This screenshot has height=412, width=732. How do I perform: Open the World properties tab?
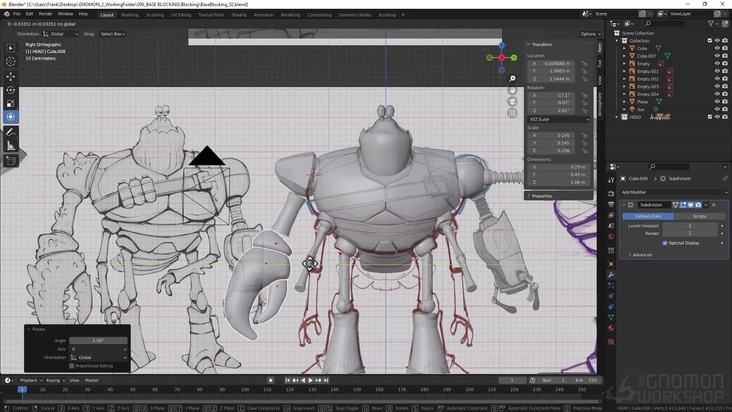click(x=611, y=237)
